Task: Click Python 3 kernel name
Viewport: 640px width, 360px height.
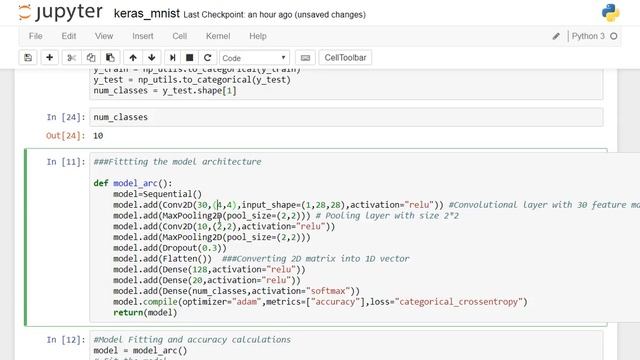Action: (x=588, y=36)
